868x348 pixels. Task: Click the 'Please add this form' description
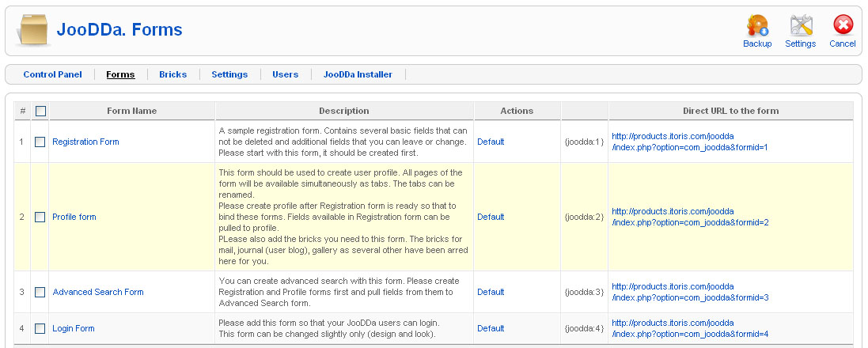[329, 329]
